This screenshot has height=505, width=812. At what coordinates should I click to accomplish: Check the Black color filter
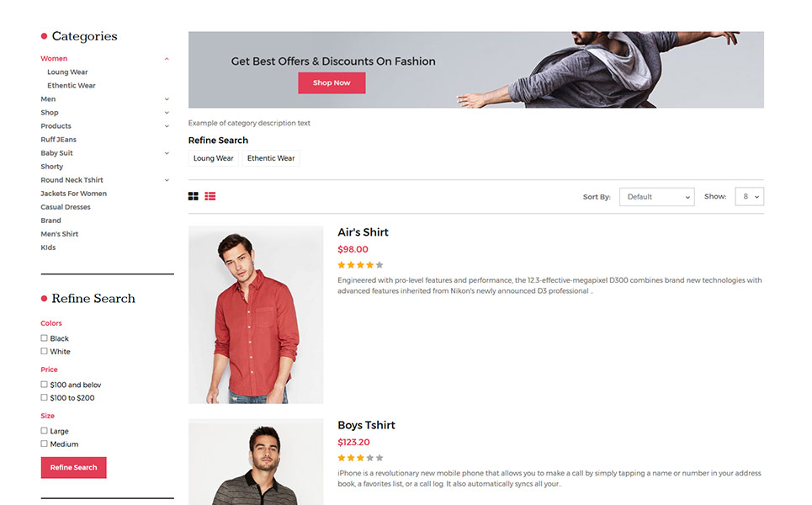44,338
